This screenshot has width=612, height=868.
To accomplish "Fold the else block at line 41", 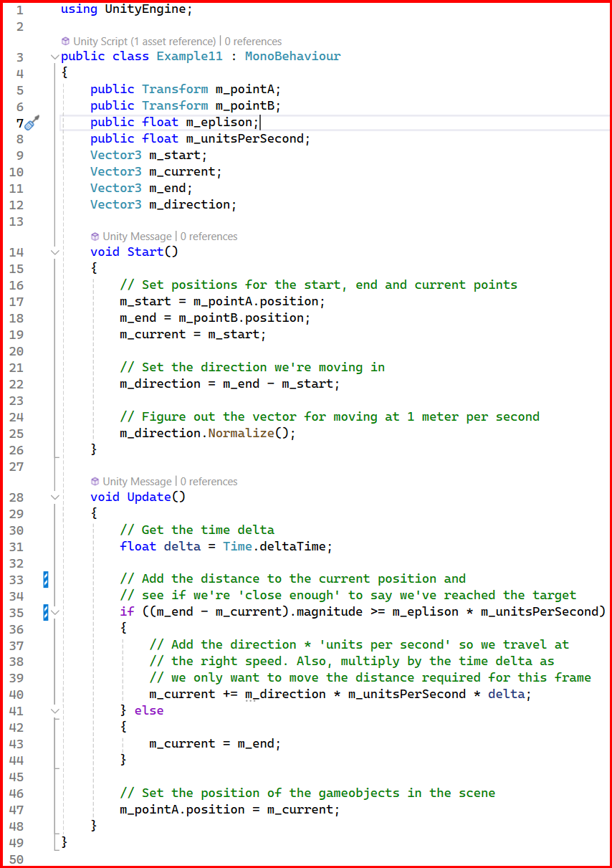I will click(55, 711).
